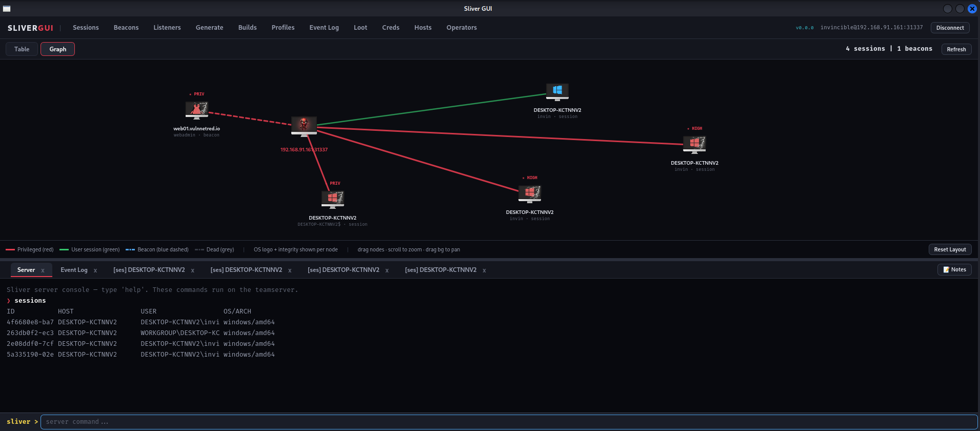Open the third [ses] DESKTOP-KCTNNV2 tab
The width and height of the screenshot is (980, 431).
[x=344, y=270]
